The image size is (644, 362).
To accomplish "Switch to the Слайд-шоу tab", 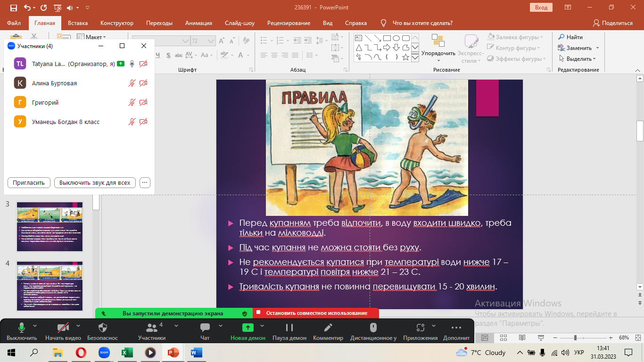I will 239,23.
